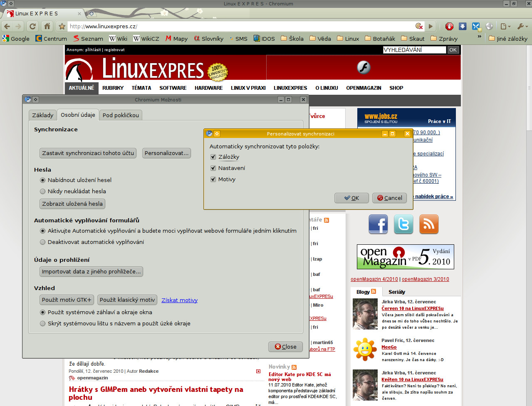532x406 pixels.
Task: Select Nikdy neukládat hesla radio button
Action: click(42, 192)
